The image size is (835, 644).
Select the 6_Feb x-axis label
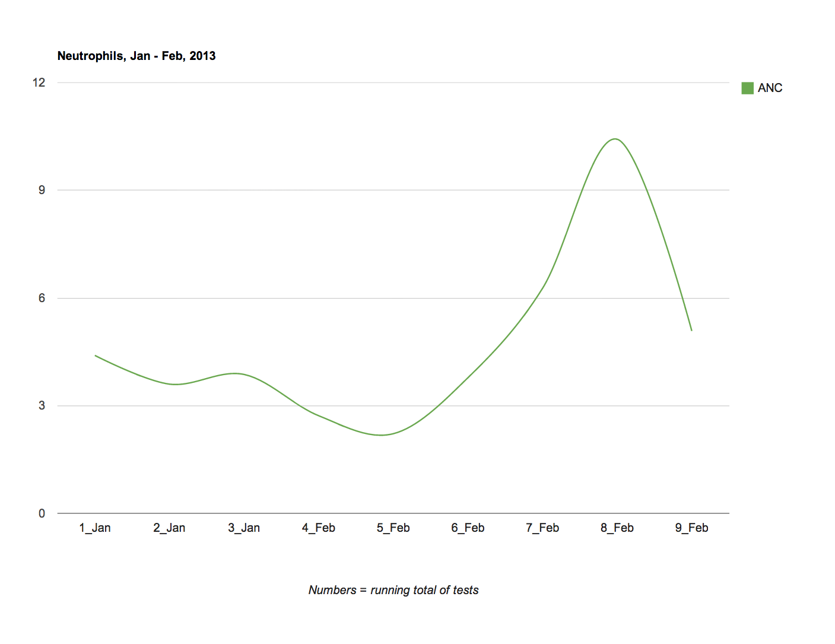tap(468, 528)
